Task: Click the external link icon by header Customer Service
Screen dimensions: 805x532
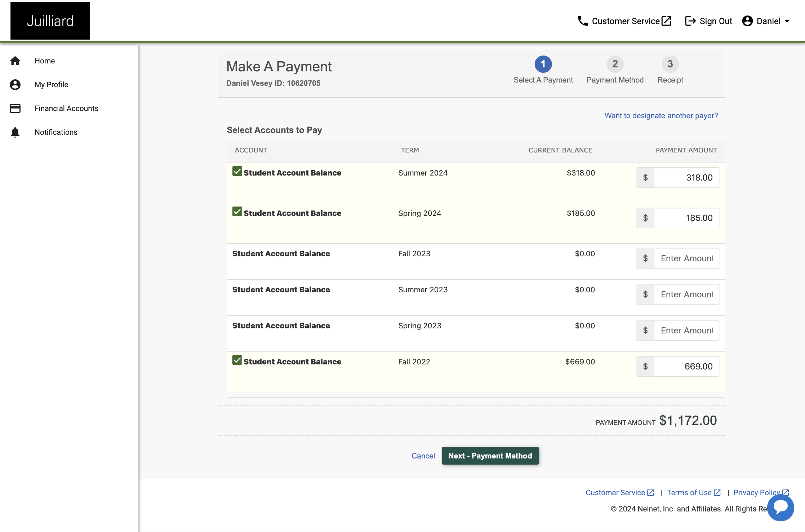Action: [x=667, y=21]
